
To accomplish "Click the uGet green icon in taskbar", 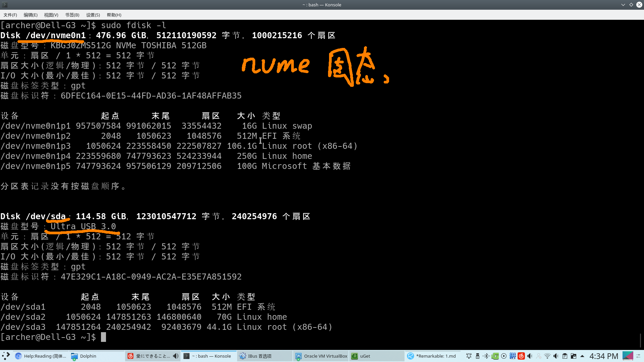I will coord(355,356).
